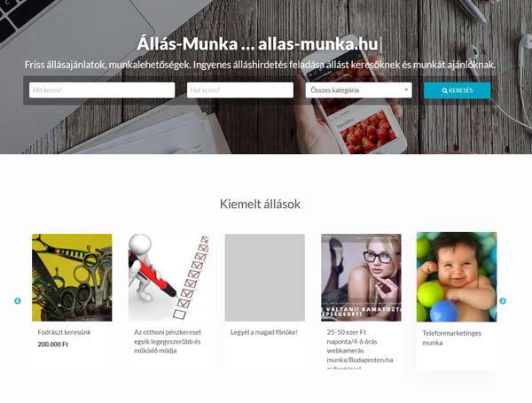Viewport: 532px width, 403px height.
Task: Open the Az otthoni pénzkereset listing link
Action: 168,341
